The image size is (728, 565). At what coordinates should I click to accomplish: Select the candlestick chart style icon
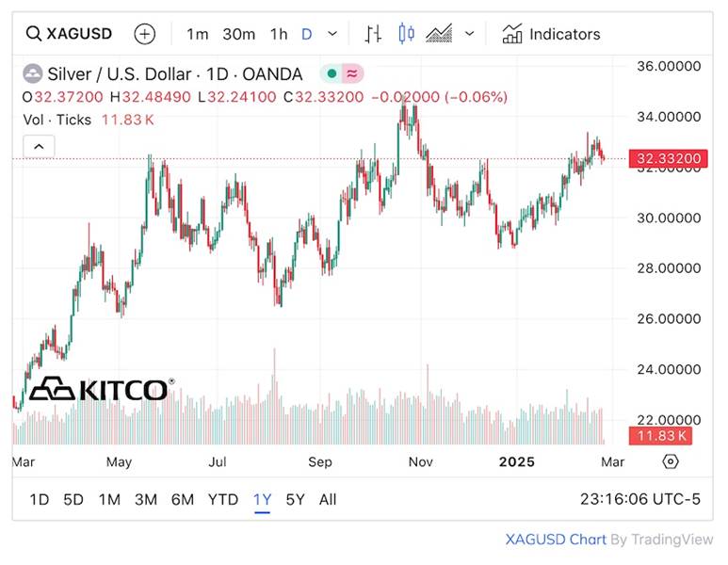[406, 34]
